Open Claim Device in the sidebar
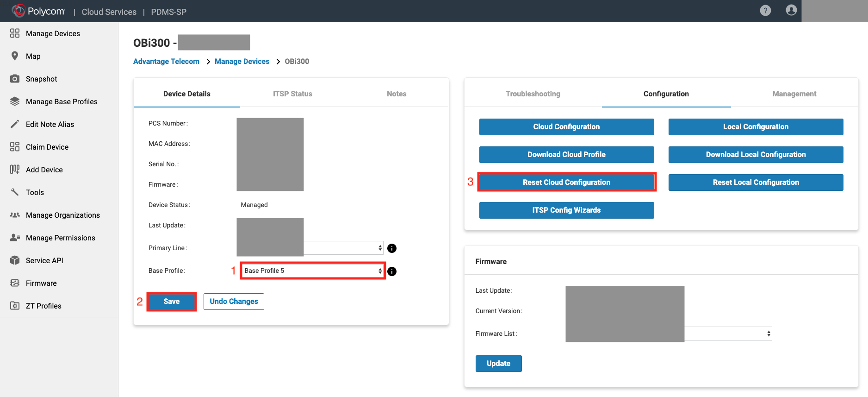Image resolution: width=868 pixels, height=397 pixels. pyautogui.click(x=47, y=147)
